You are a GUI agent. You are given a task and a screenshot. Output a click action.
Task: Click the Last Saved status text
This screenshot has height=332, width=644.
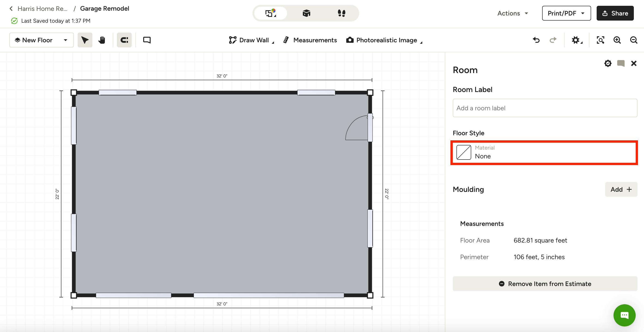coord(56,21)
